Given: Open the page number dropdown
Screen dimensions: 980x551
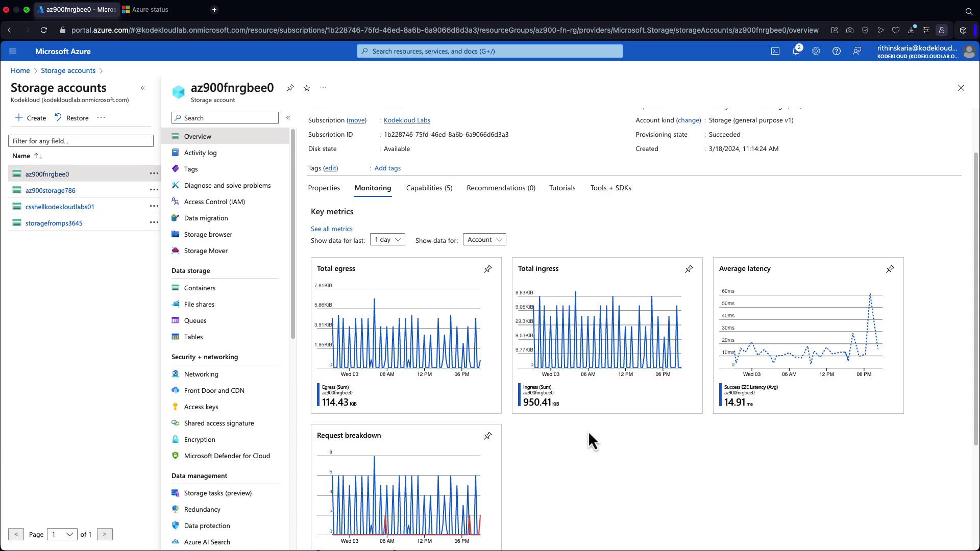Looking at the screenshot, I should click(x=62, y=534).
